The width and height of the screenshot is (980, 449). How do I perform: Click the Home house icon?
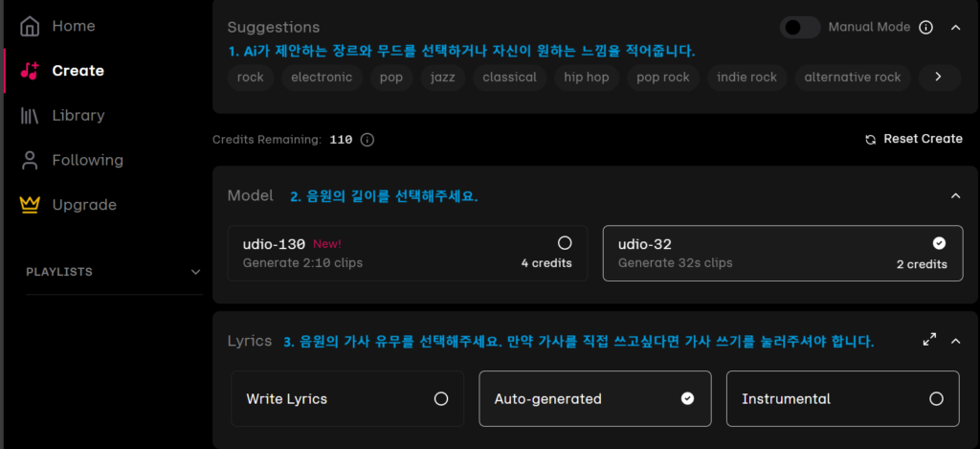[x=30, y=26]
